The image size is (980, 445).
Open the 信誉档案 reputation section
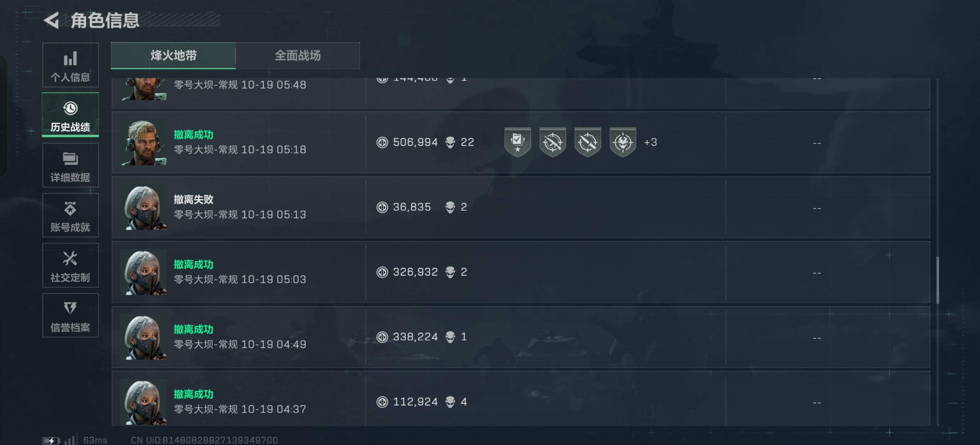coord(71,316)
